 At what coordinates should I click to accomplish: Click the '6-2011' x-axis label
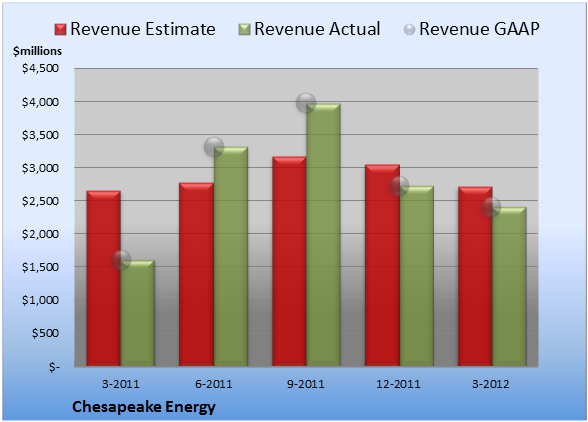[x=214, y=384]
